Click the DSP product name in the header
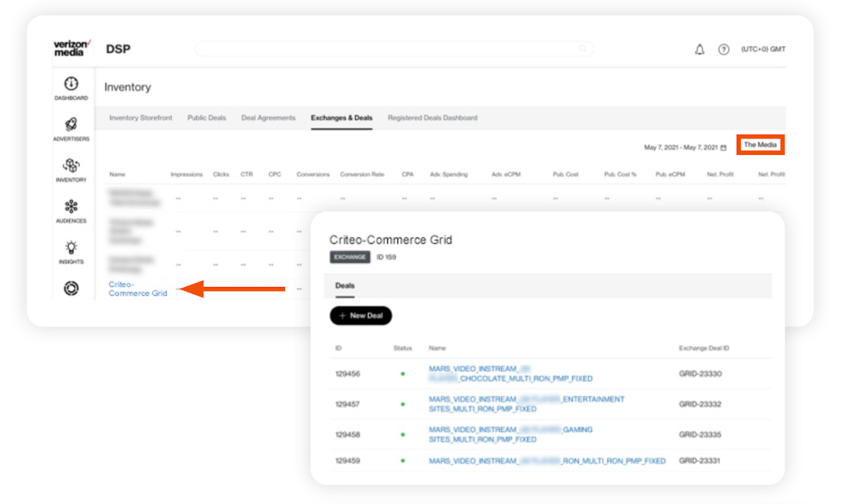 pos(118,49)
